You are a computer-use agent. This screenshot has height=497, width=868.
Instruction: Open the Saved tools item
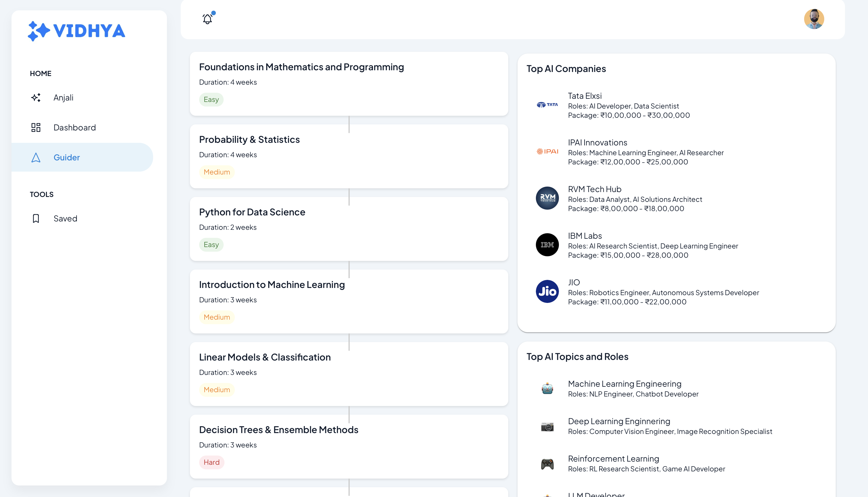click(65, 219)
